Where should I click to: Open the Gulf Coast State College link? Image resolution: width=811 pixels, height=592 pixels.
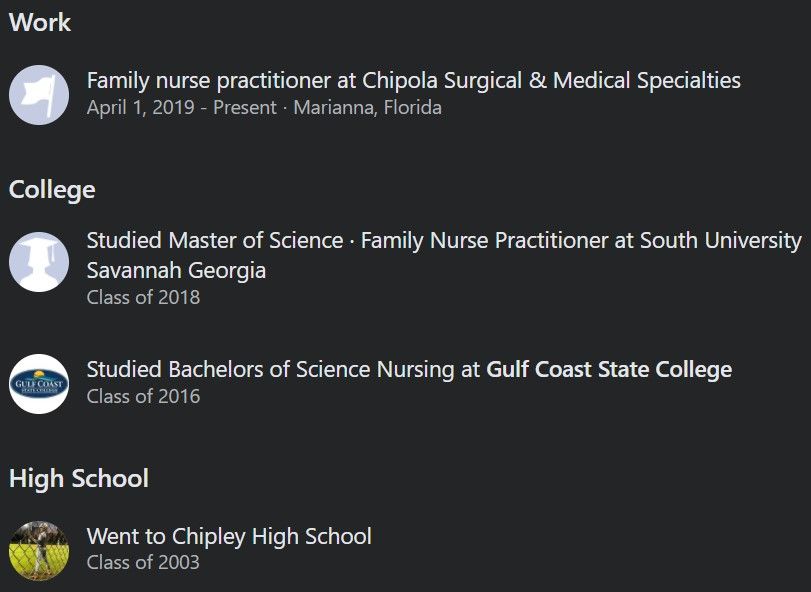tap(609, 370)
